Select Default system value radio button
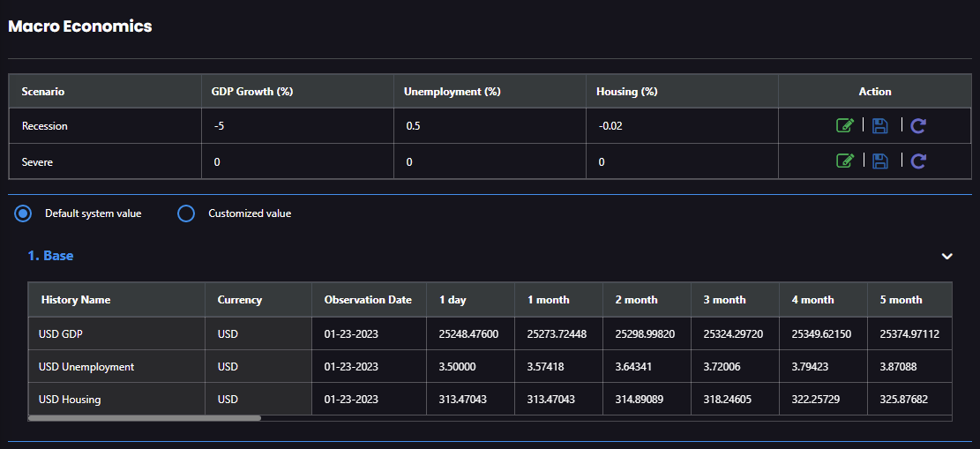The width and height of the screenshot is (980, 449). pos(24,213)
